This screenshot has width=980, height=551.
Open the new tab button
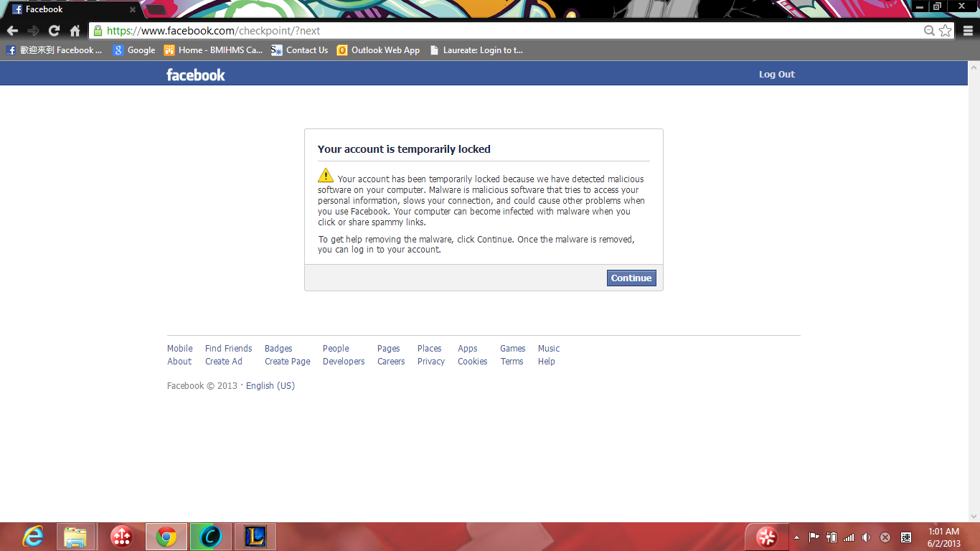156,10
